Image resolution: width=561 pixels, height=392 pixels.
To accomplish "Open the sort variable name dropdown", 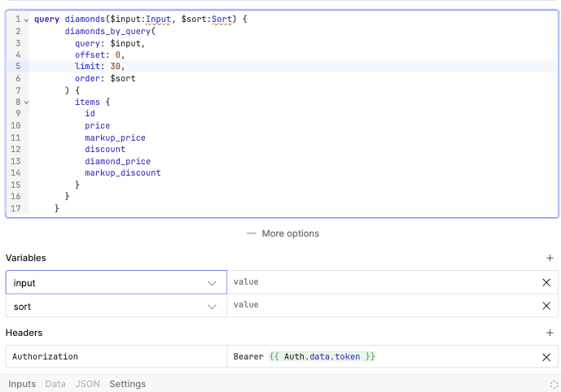I will coord(212,306).
